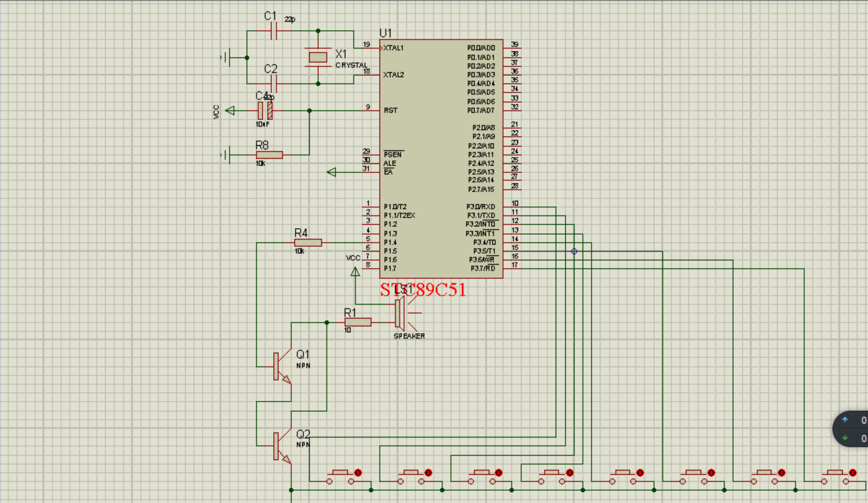Select the R1 resistor body
The height and width of the screenshot is (503, 868).
pyautogui.click(x=358, y=322)
